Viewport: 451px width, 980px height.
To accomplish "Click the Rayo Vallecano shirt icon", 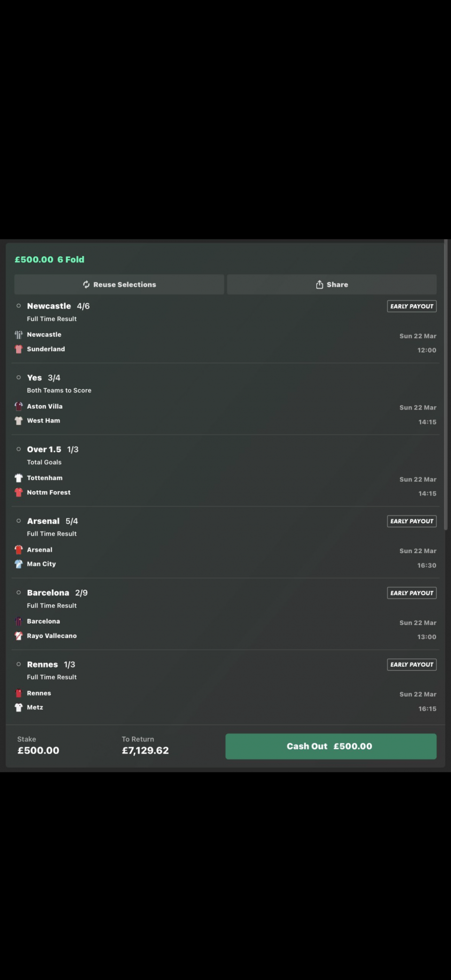I will 19,636.
